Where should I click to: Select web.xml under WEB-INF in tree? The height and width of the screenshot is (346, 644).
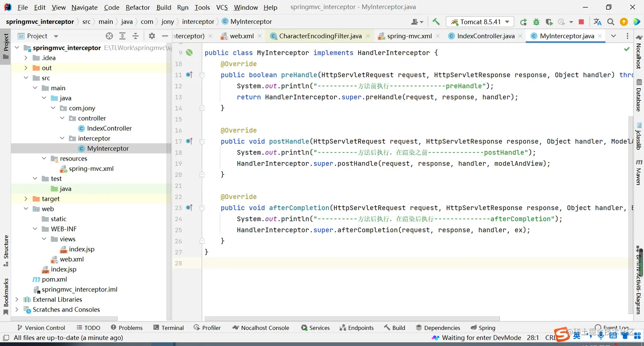pos(72,259)
